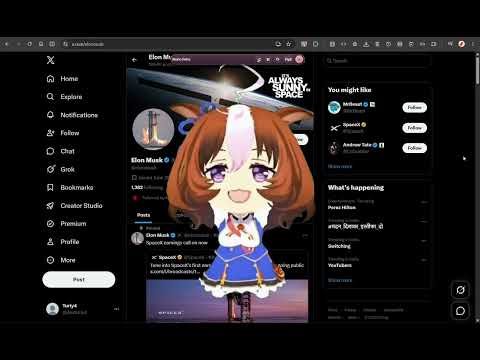Open the floating Grok button
Screen dimensions: 480x360
[x=460, y=290]
